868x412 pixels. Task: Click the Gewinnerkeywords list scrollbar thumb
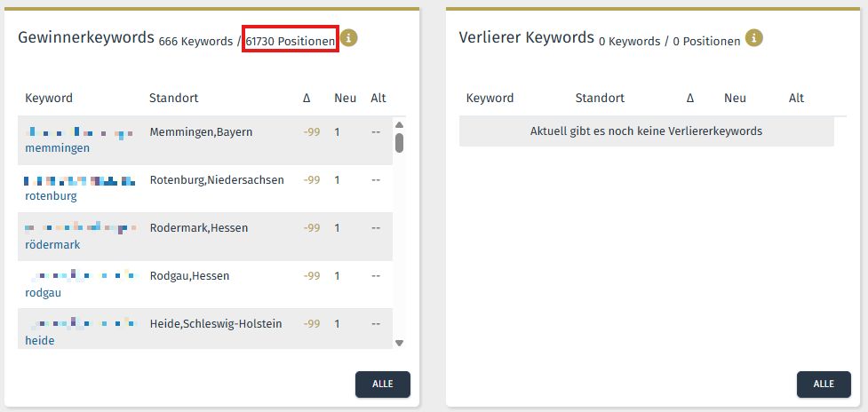[399, 143]
